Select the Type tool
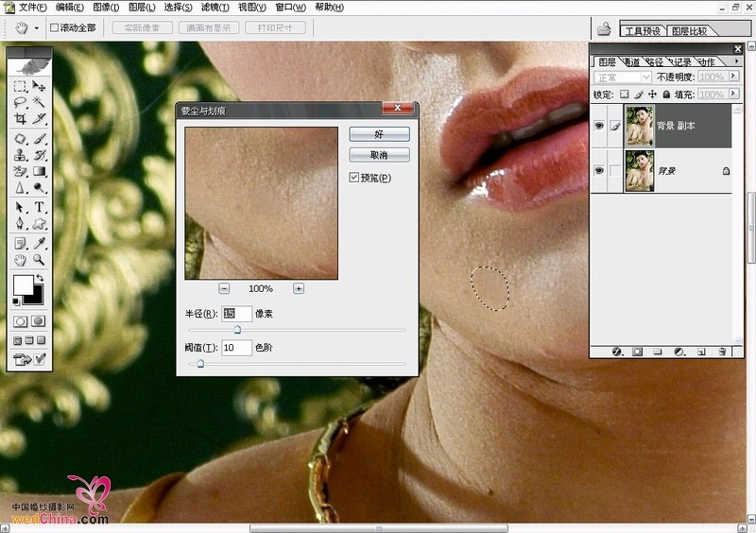 pyautogui.click(x=39, y=207)
